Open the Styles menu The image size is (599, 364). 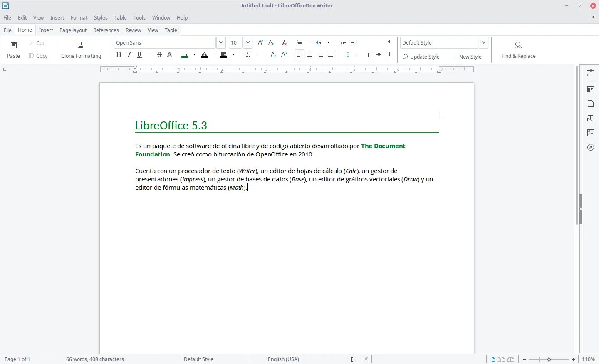pyautogui.click(x=101, y=18)
